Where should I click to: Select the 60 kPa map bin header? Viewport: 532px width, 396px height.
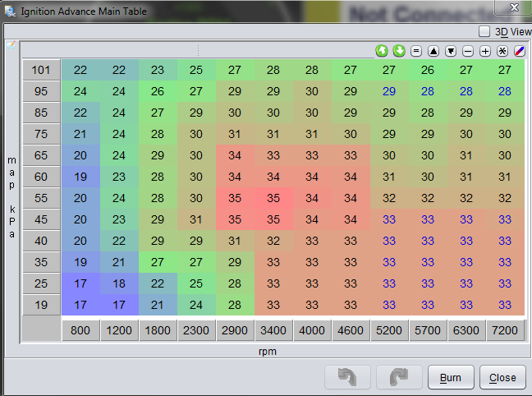[x=41, y=177]
